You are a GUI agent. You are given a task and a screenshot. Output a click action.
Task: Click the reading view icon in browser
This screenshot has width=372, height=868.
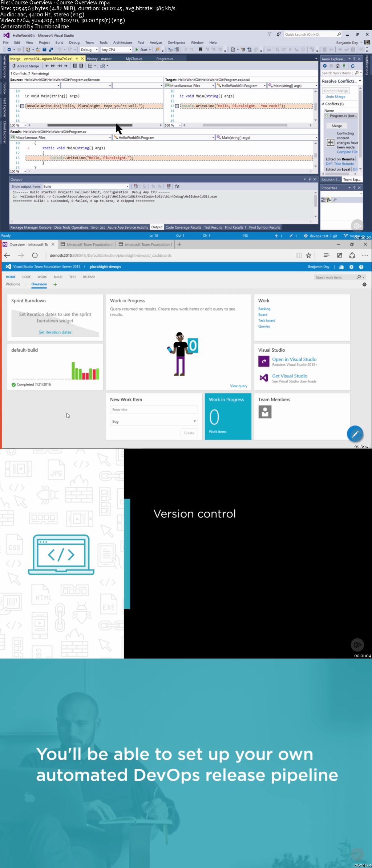299,255
